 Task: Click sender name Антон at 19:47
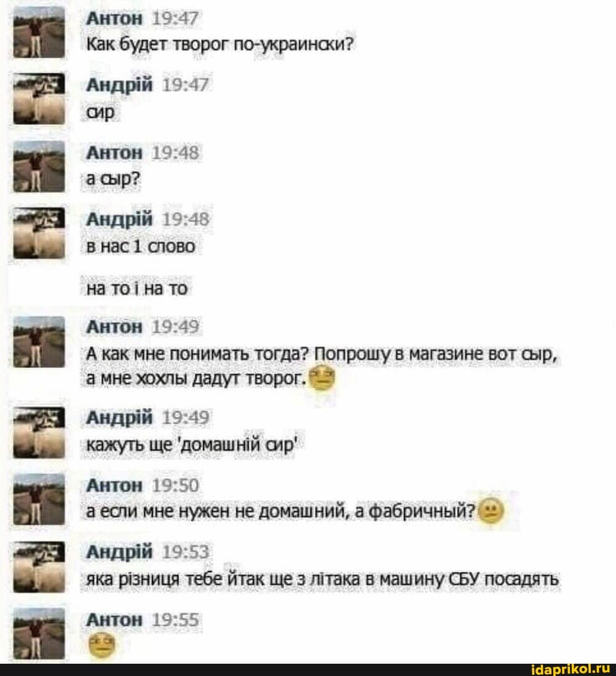click(114, 18)
